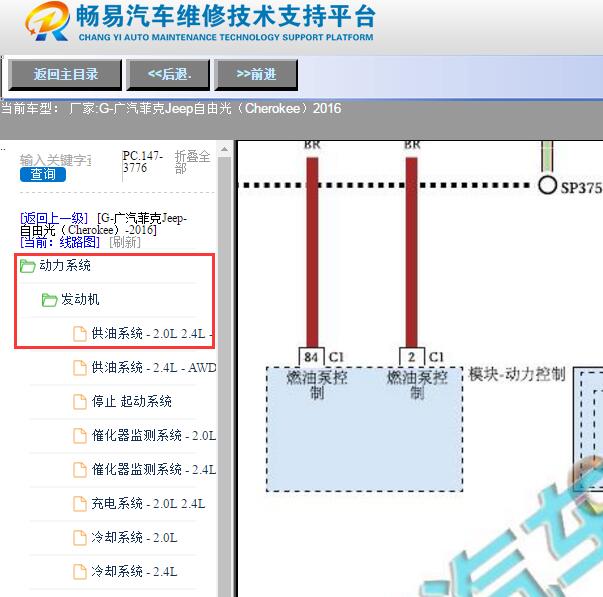This screenshot has height=597, width=603.
Task: Open the 动力系统 folder icon
Action: (x=28, y=266)
